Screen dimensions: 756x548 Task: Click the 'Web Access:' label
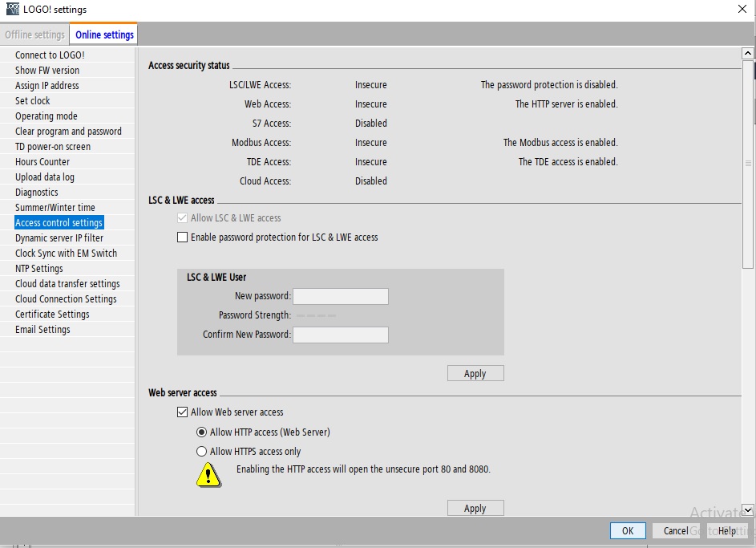click(x=268, y=104)
